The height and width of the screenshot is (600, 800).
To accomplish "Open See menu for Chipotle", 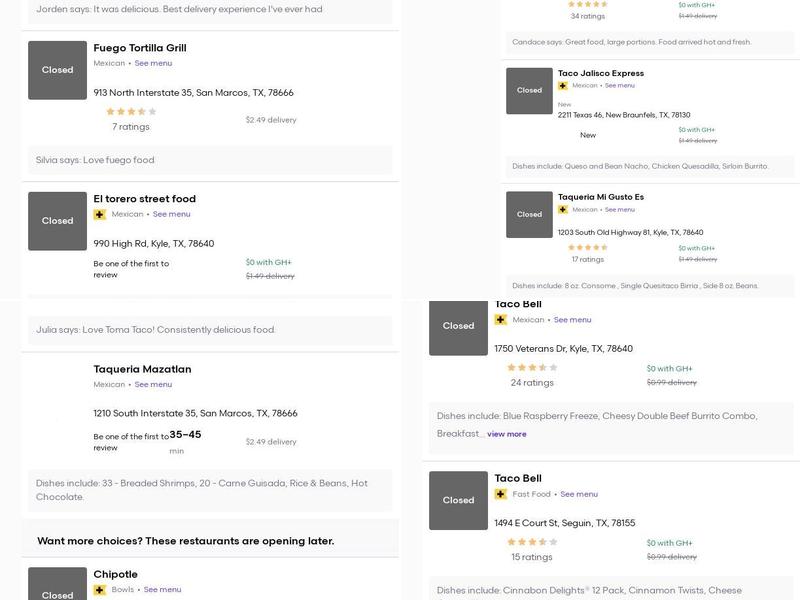I will (x=163, y=590).
